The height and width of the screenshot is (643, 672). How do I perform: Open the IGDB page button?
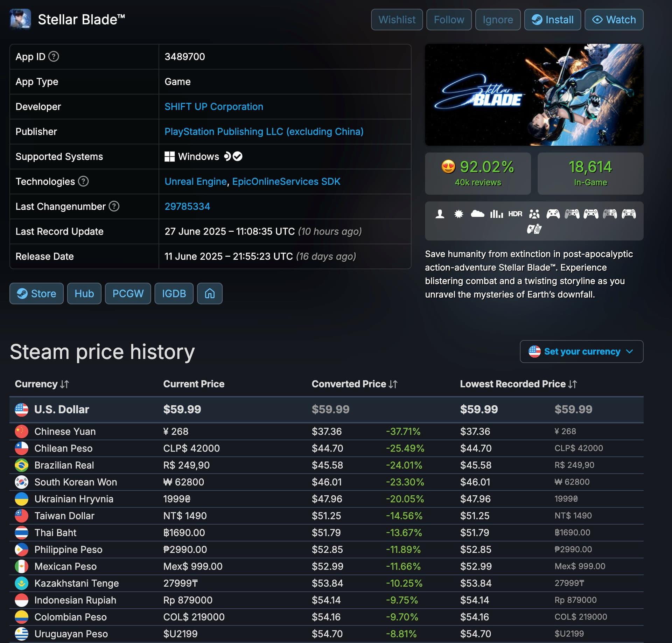tap(174, 293)
